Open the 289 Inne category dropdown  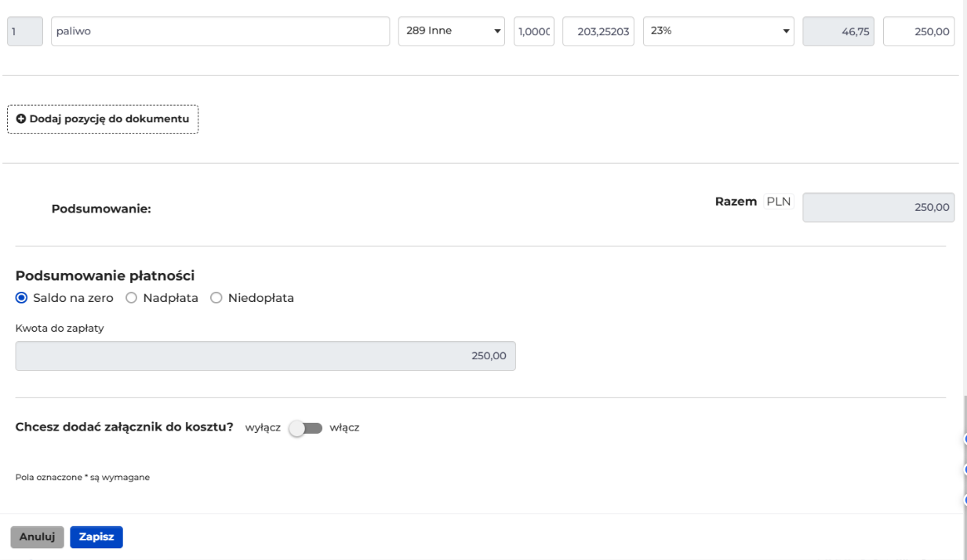451,31
